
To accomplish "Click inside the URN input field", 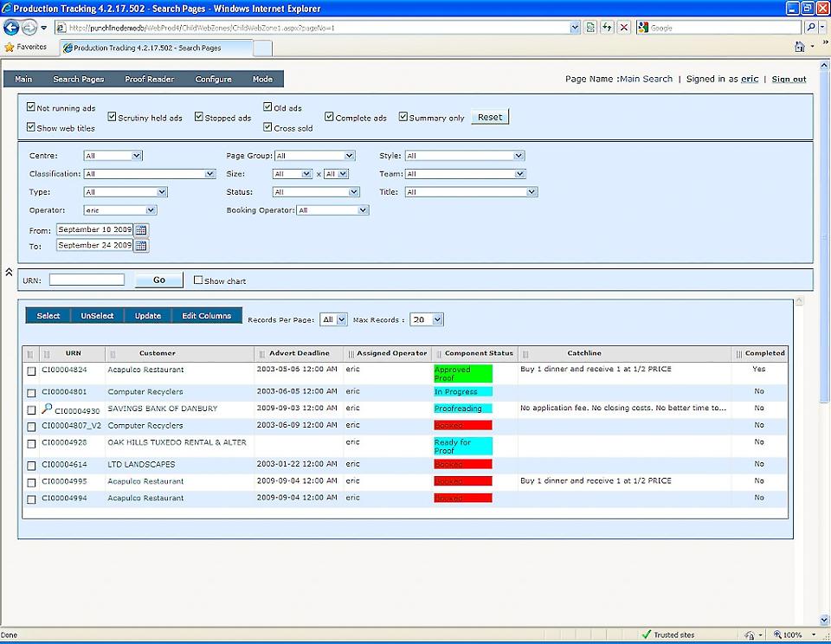I will [87, 280].
